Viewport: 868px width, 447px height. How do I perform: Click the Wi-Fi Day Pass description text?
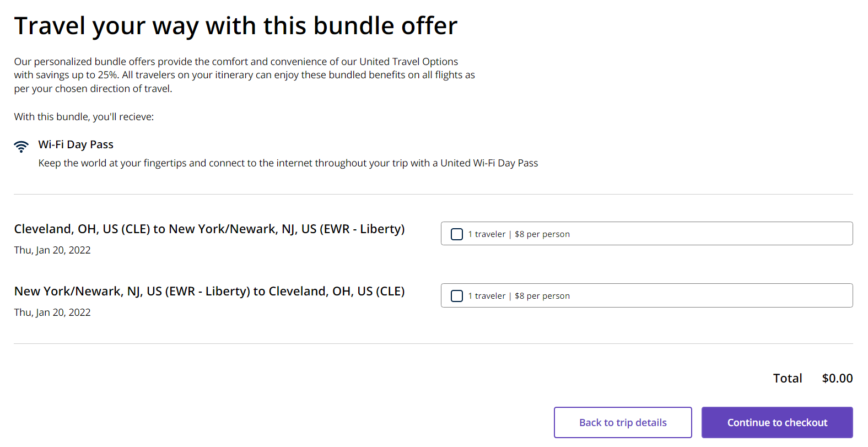(288, 163)
